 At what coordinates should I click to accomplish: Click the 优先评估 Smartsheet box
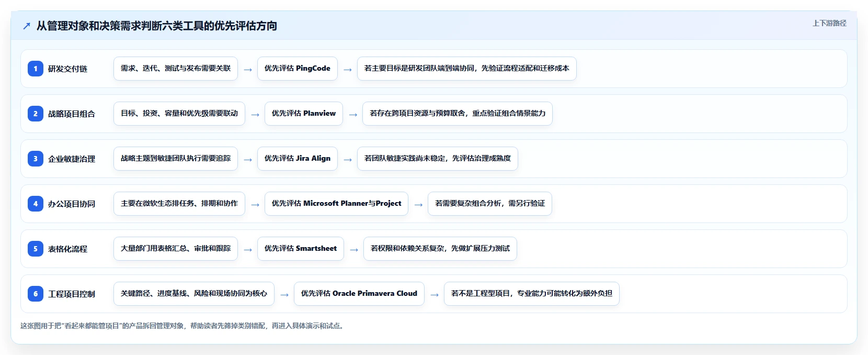[301, 249]
